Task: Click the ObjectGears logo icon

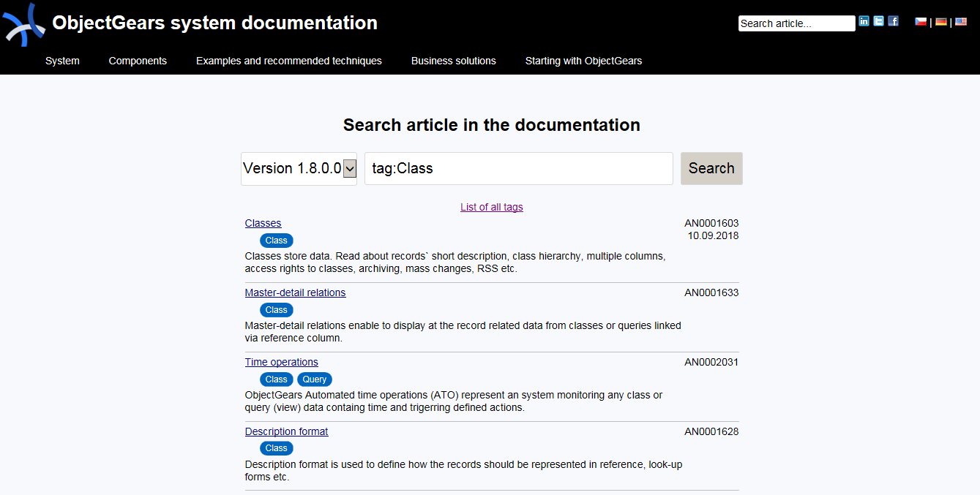Action: [24, 24]
